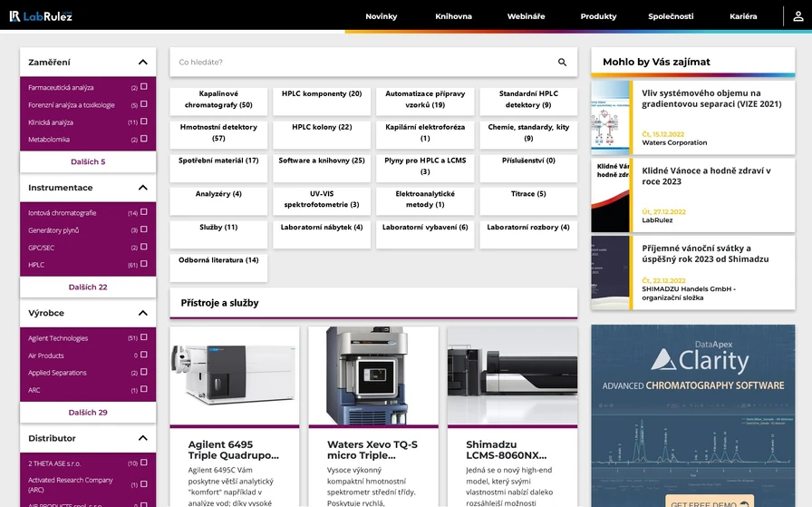This screenshot has width=812, height=507.
Task: Show Dalších 29 Výrobce options
Action: pos(88,413)
